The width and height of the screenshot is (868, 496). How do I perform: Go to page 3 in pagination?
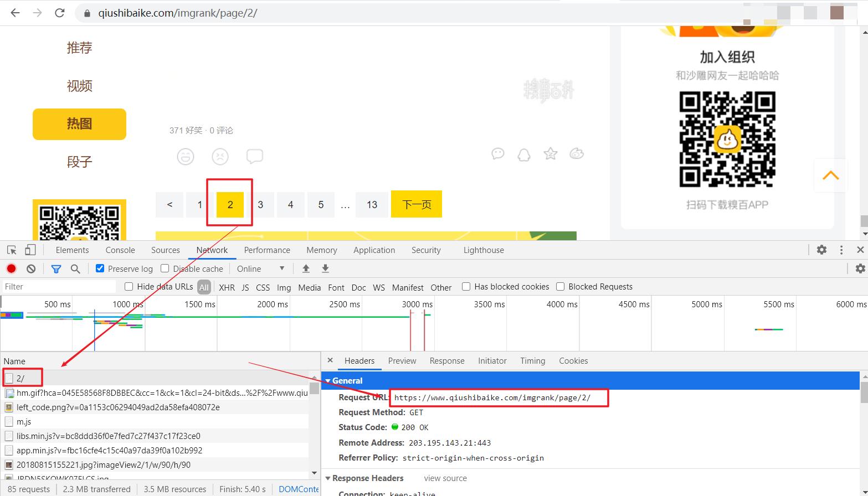point(260,205)
